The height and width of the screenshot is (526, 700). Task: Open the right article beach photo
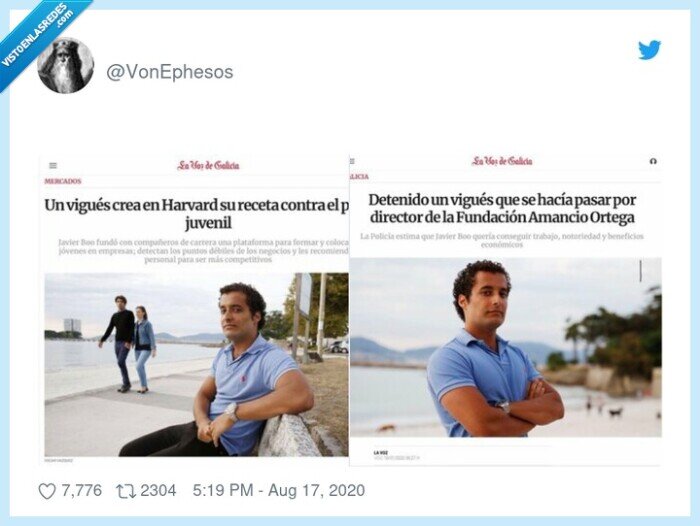point(505,347)
